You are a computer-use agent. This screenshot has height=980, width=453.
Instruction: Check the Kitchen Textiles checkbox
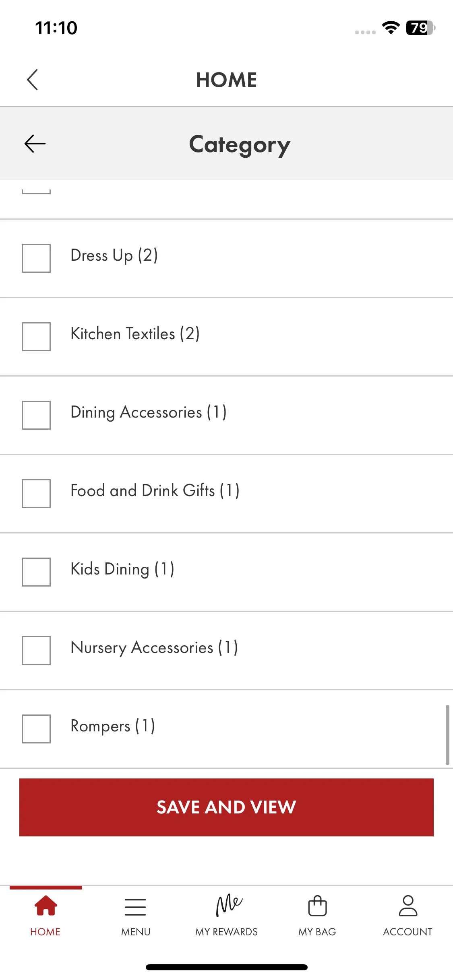click(36, 337)
